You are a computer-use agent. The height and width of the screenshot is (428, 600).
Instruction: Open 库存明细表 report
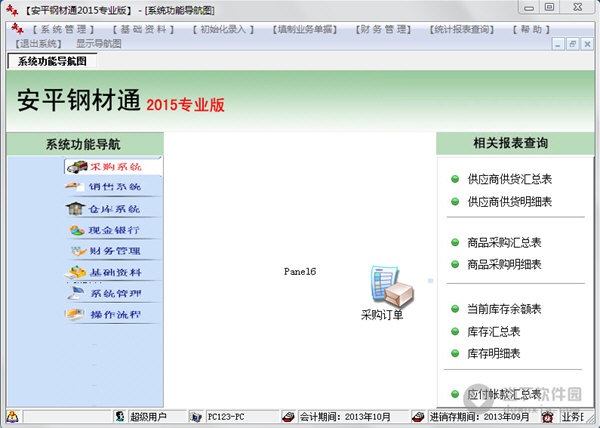click(493, 353)
